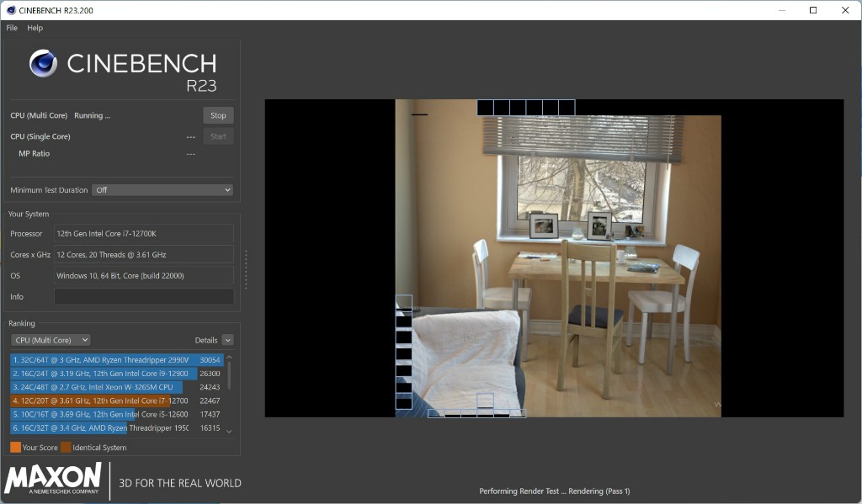862x504 pixels.
Task: Maximize the Cinebench window
Action: tap(813, 10)
